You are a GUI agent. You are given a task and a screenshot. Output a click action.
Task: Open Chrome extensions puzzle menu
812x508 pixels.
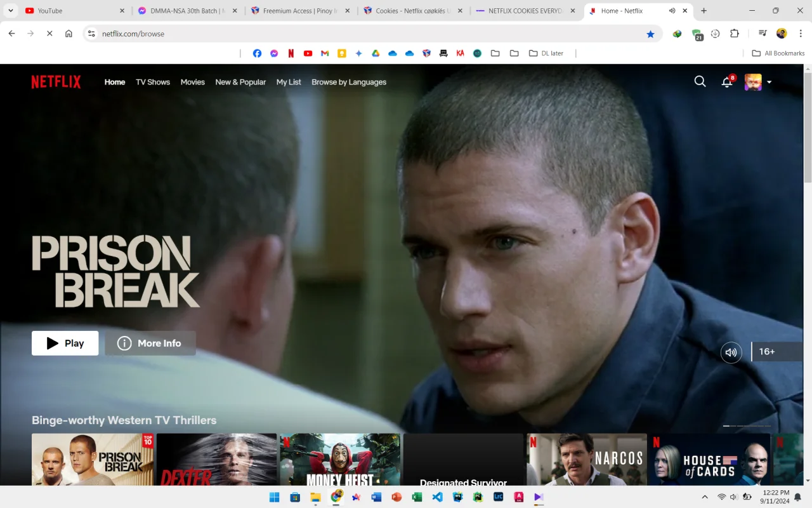(x=735, y=34)
